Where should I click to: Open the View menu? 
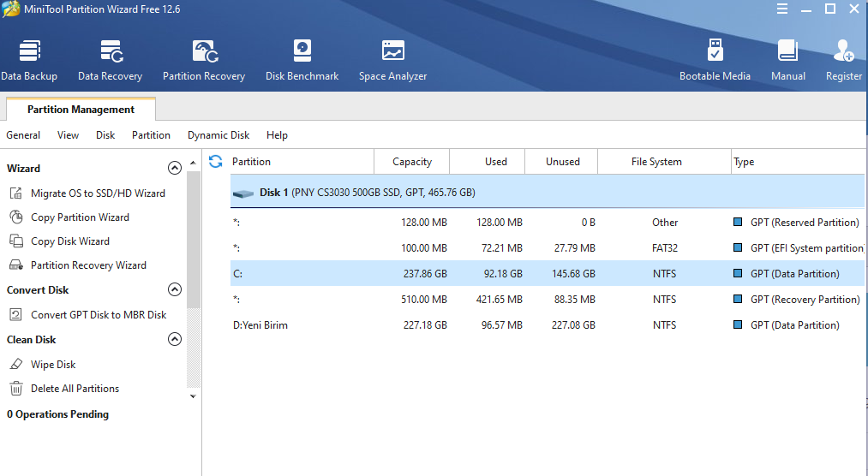68,135
